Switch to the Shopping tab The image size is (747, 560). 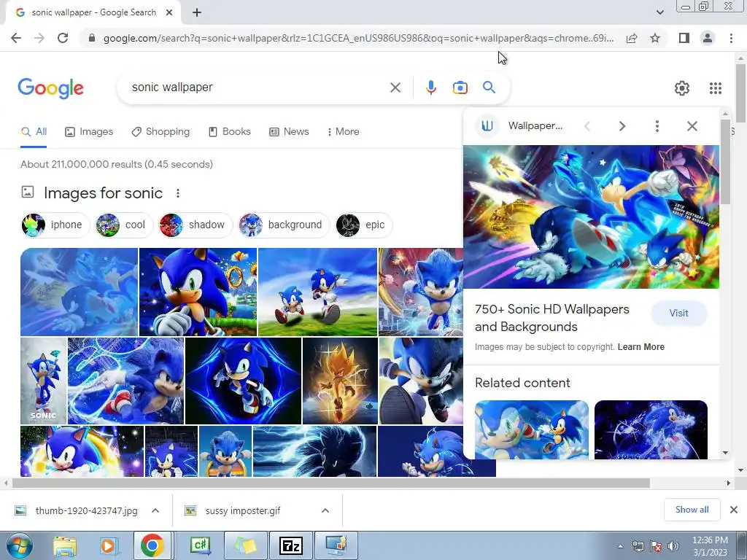point(160,132)
